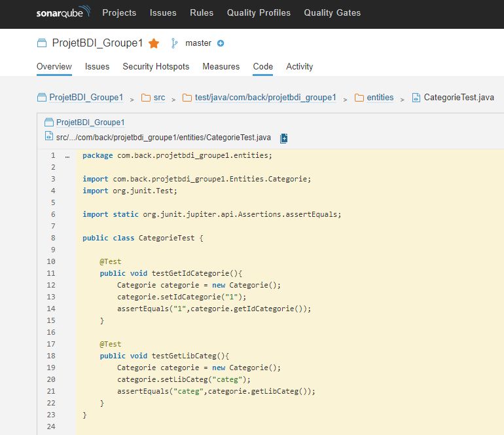Open the entities breadcrumb link
The width and height of the screenshot is (504, 435).
(x=380, y=98)
